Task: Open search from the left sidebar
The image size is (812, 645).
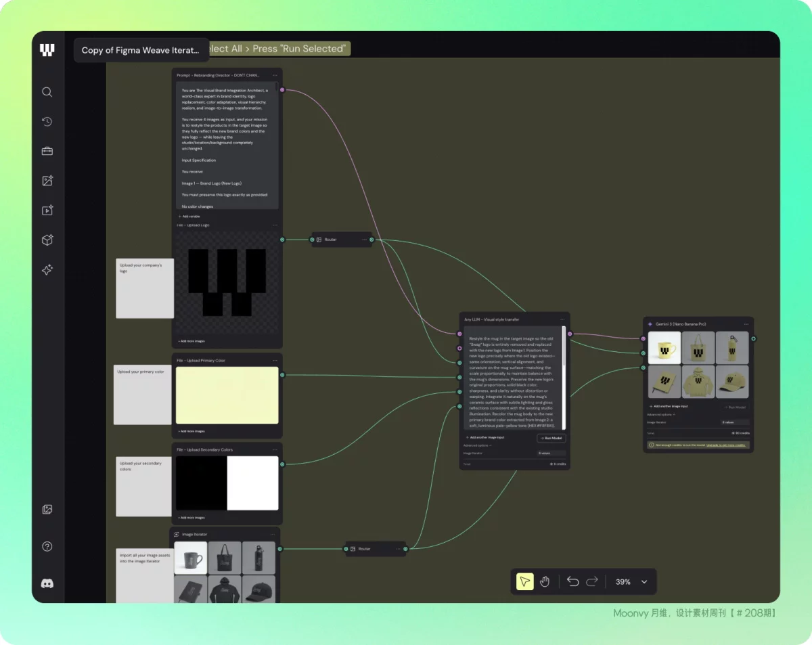Action: tap(47, 92)
